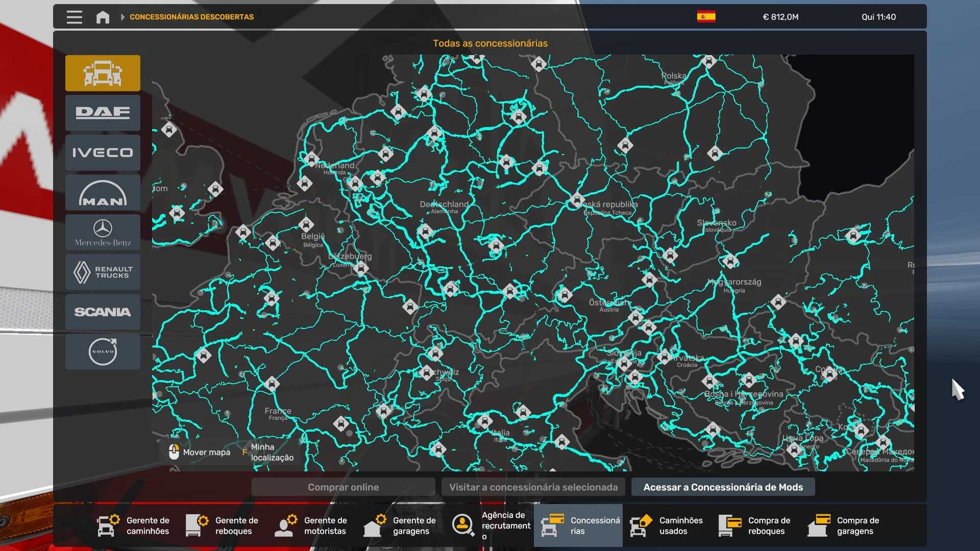Image resolution: width=980 pixels, height=551 pixels.
Task: Click the Spain flag icon
Action: 706,17
